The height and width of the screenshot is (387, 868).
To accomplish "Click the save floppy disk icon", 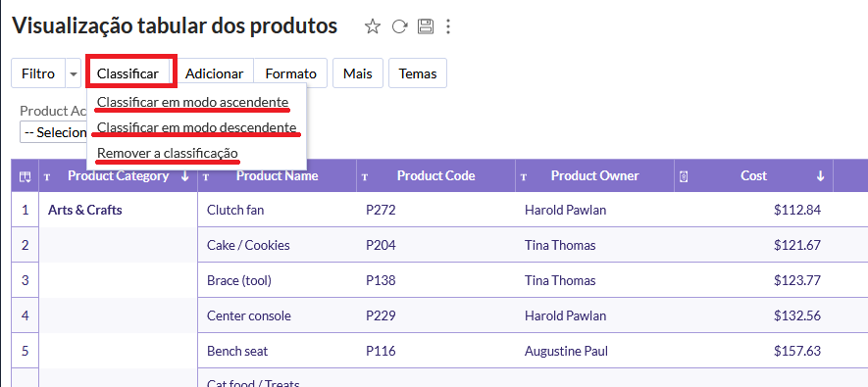I will 425,26.
